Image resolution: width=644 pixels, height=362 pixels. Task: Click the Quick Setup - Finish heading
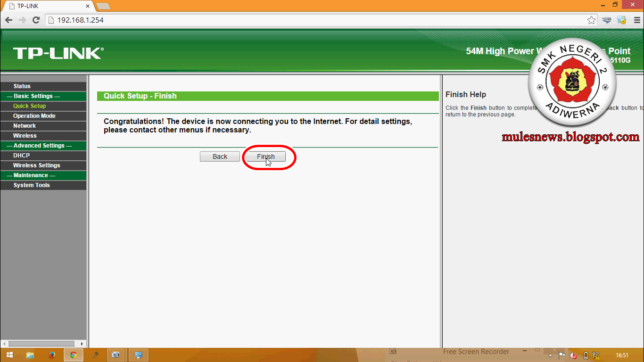[140, 96]
